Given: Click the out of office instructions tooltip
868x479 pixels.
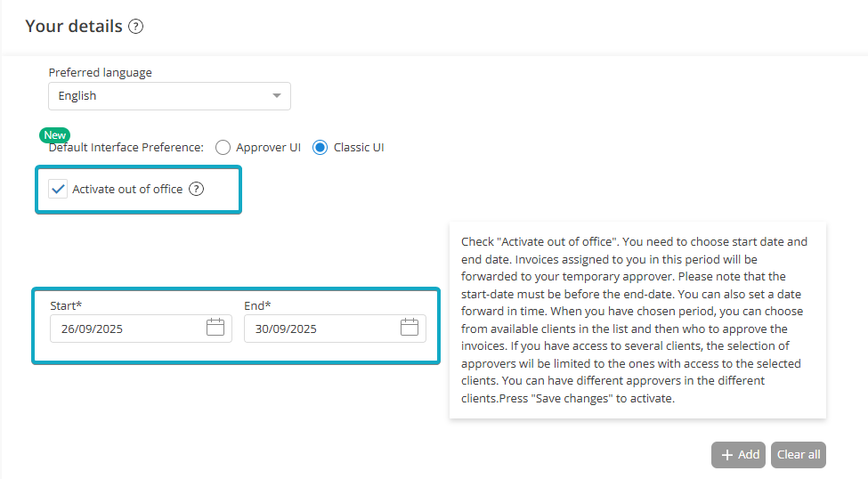Looking at the screenshot, I should (637, 321).
